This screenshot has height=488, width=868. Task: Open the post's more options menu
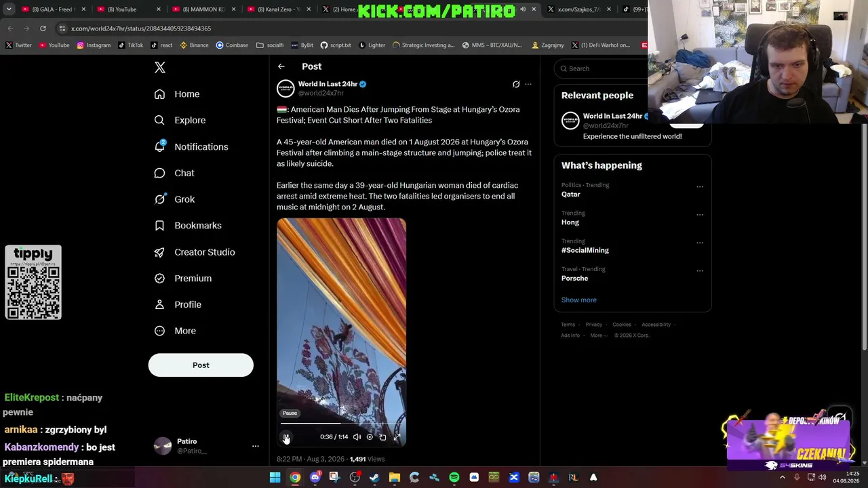[x=528, y=84]
